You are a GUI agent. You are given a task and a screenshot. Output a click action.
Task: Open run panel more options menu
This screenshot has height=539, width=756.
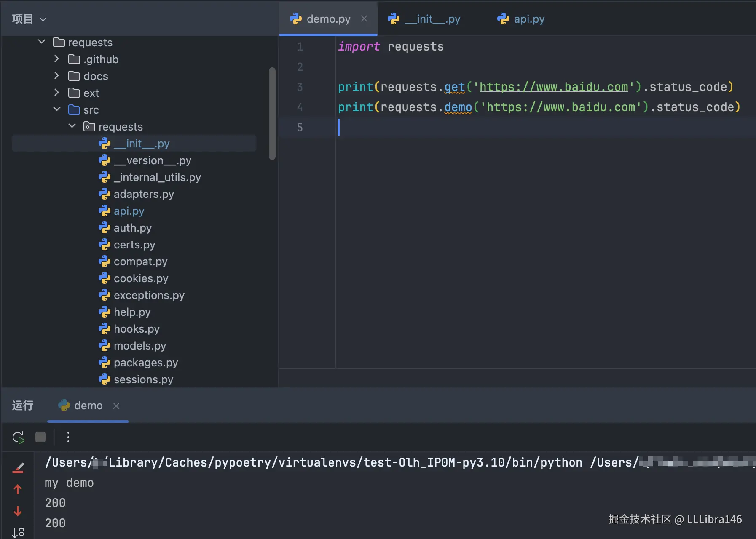click(68, 437)
